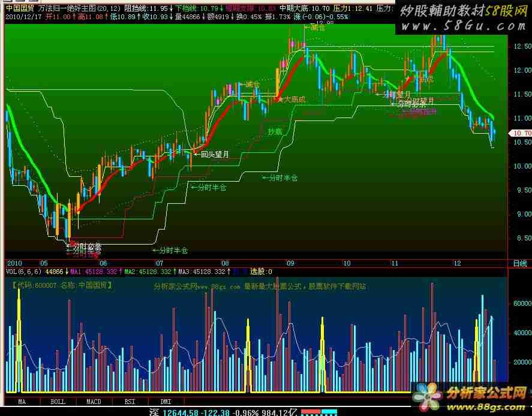532x416 pixels.
Task: Click the 40000 volume axis label
Action: [522, 333]
